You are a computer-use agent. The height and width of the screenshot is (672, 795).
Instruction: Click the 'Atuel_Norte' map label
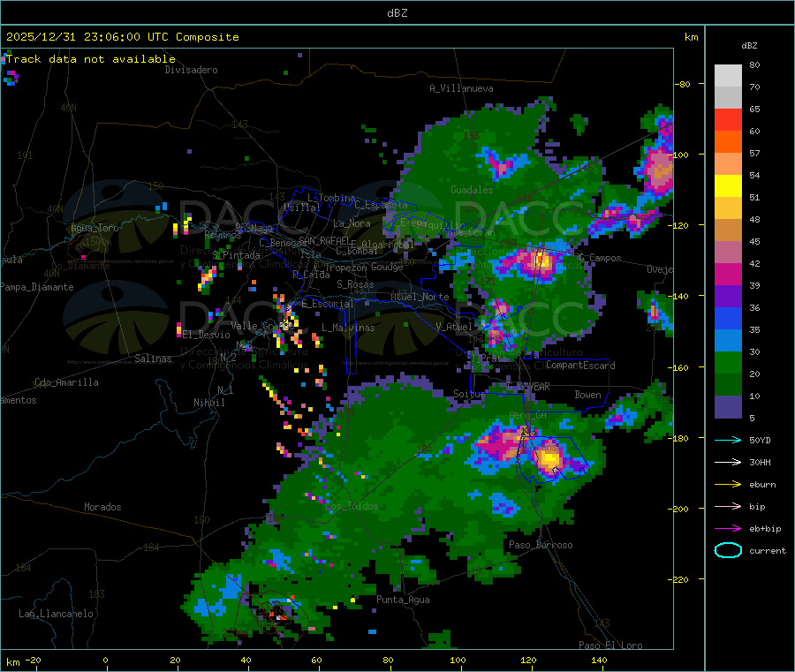(x=420, y=297)
